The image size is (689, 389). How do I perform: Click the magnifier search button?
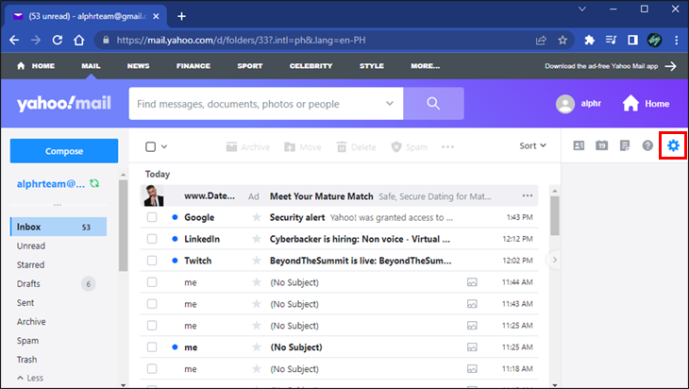(x=433, y=103)
